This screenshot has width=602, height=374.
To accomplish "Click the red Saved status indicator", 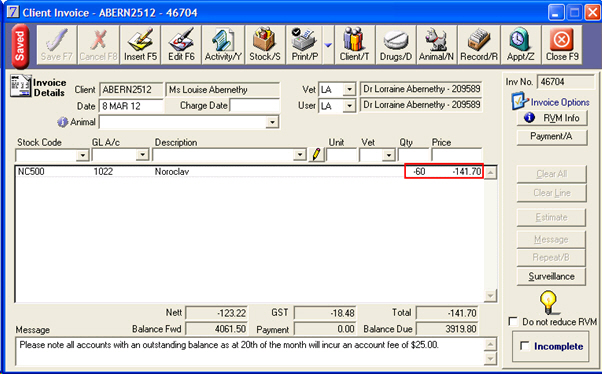I will [x=20, y=46].
